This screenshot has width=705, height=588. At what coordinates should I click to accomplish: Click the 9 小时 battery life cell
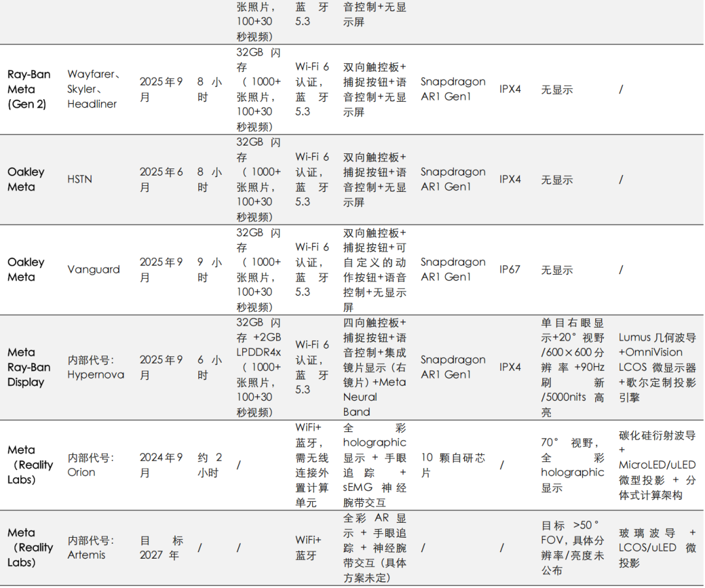click(211, 270)
